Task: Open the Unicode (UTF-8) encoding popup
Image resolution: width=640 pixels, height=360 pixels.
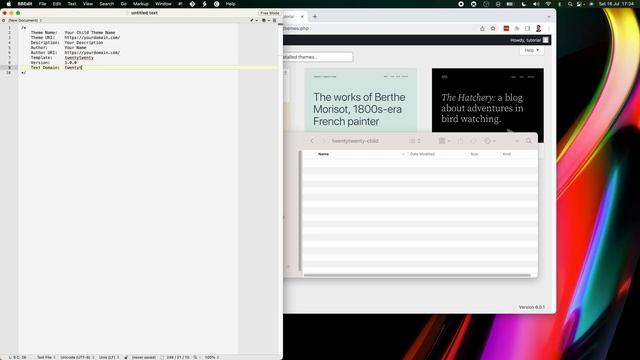Action: coord(77,357)
